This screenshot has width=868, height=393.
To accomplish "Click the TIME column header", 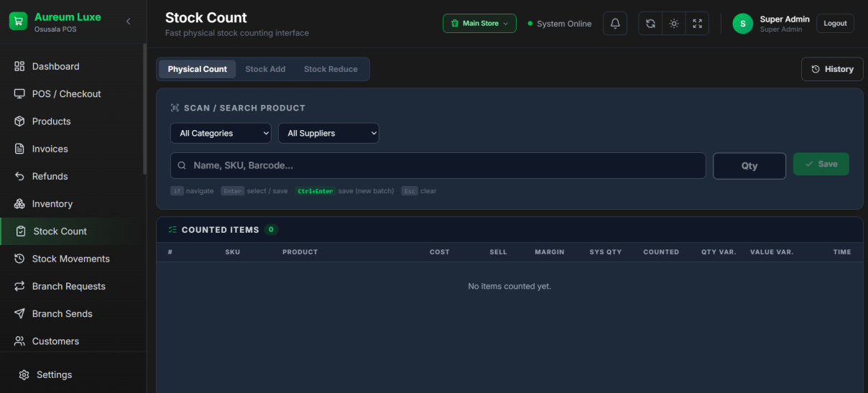I will coord(842,252).
